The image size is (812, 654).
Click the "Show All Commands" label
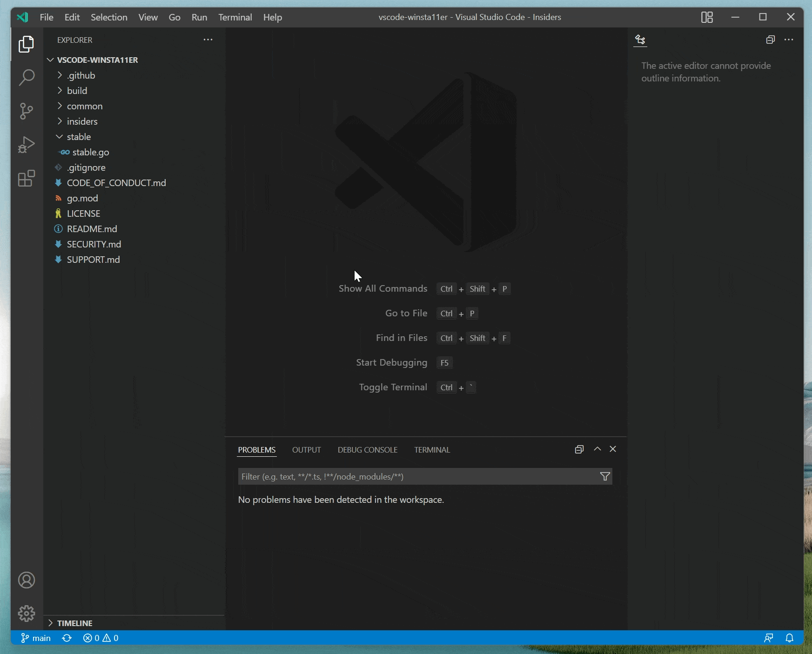pos(383,288)
